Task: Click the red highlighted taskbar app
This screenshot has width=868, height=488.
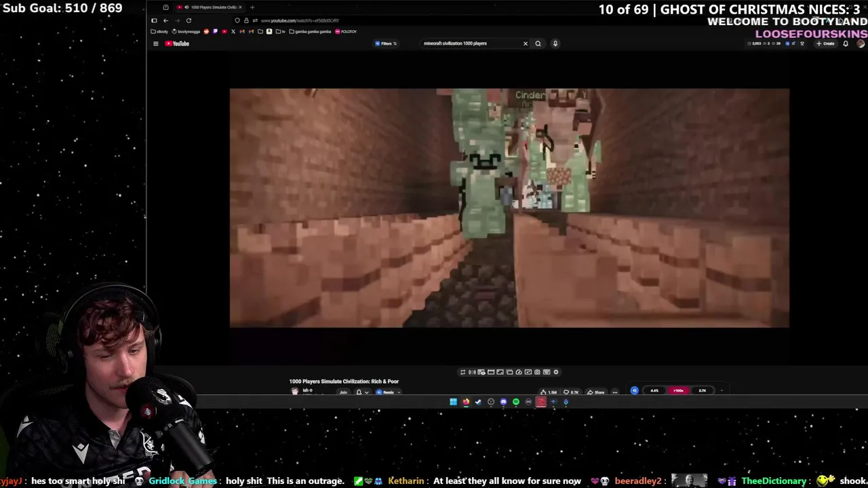Action: (541, 402)
